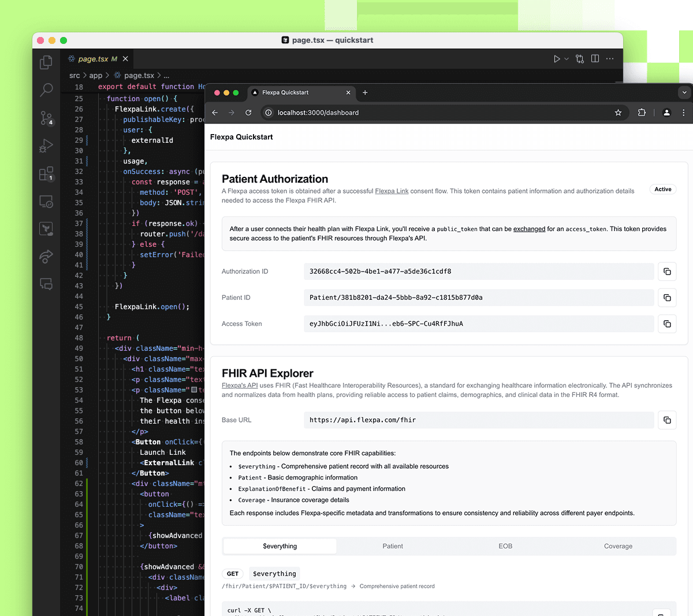Viewport: 693px width, 616px height.
Task: Bookmark this page with the star icon
Action: 618,113
